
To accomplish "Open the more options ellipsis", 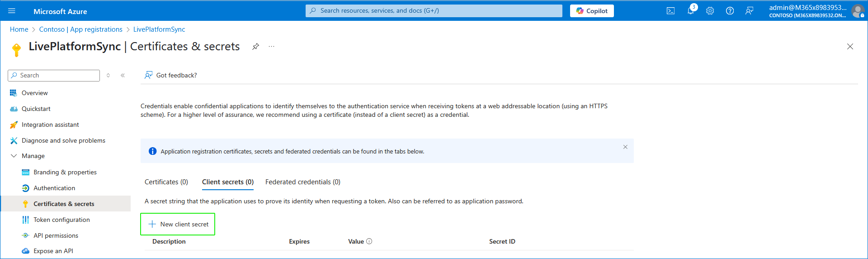I will [271, 46].
